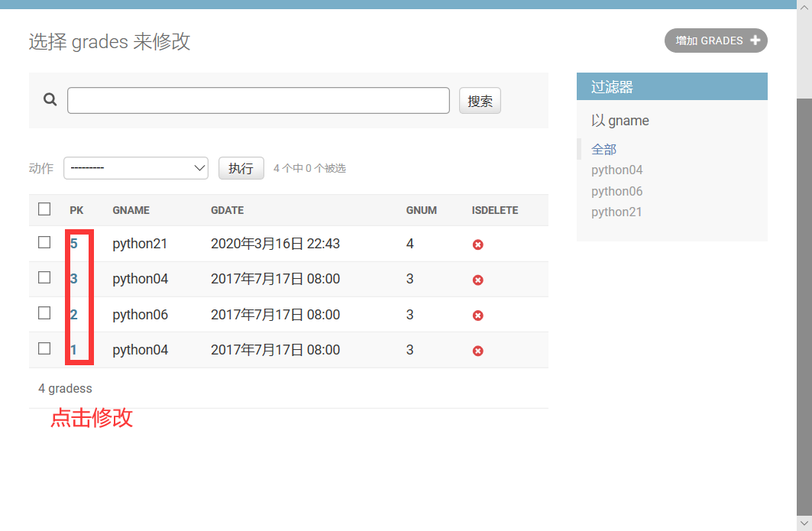Screen dimensions: 812x531
Task: Sort by GNAME column header
Action: click(x=131, y=210)
